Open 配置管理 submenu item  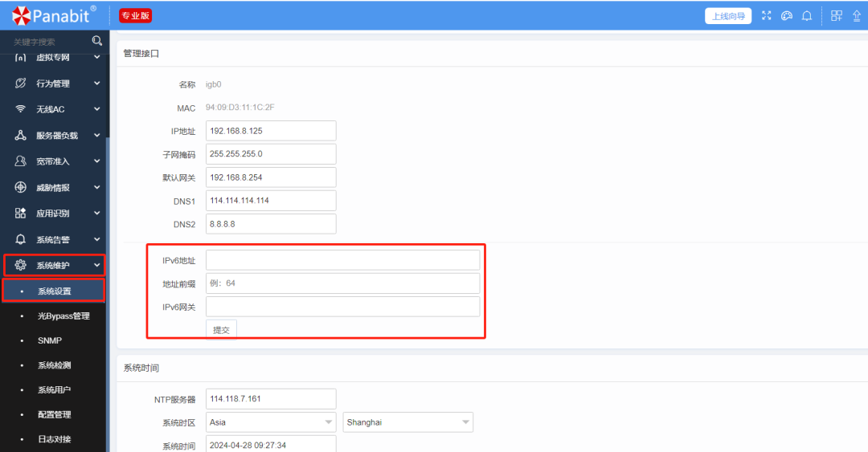(54, 414)
